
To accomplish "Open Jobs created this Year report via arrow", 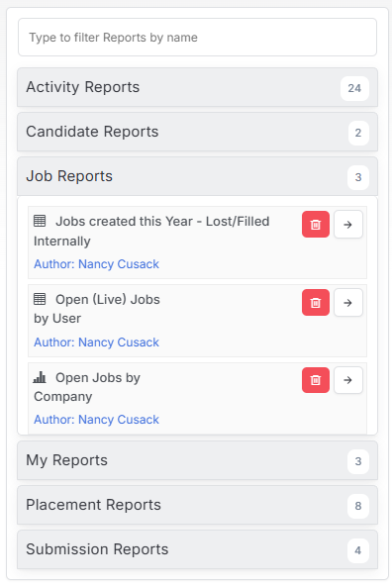I will tap(347, 225).
